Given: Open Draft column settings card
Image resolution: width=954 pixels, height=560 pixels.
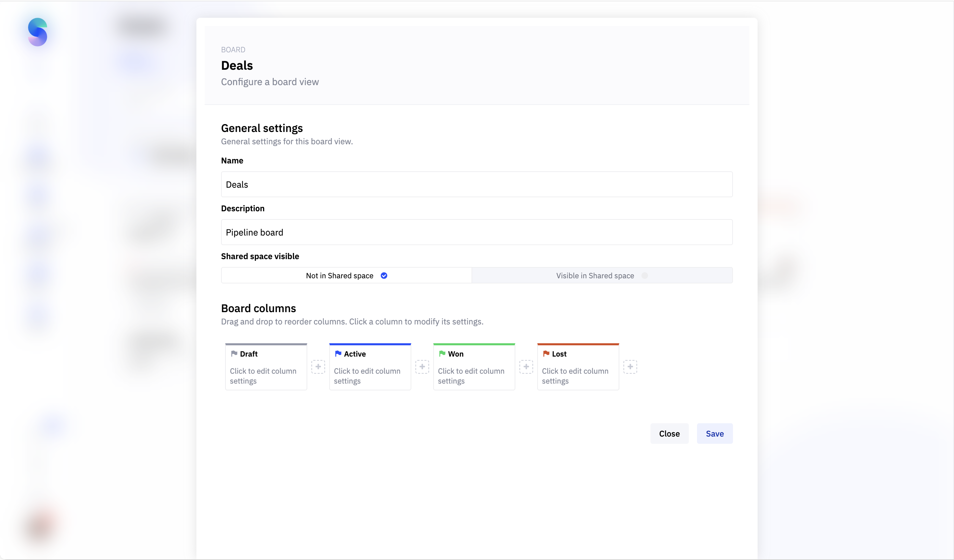Looking at the screenshot, I should pyautogui.click(x=266, y=367).
